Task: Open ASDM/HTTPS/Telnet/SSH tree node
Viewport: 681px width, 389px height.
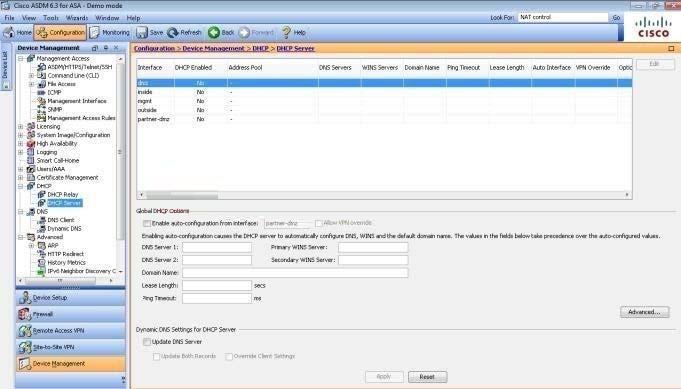Action: pyautogui.click(x=79, y=67)
